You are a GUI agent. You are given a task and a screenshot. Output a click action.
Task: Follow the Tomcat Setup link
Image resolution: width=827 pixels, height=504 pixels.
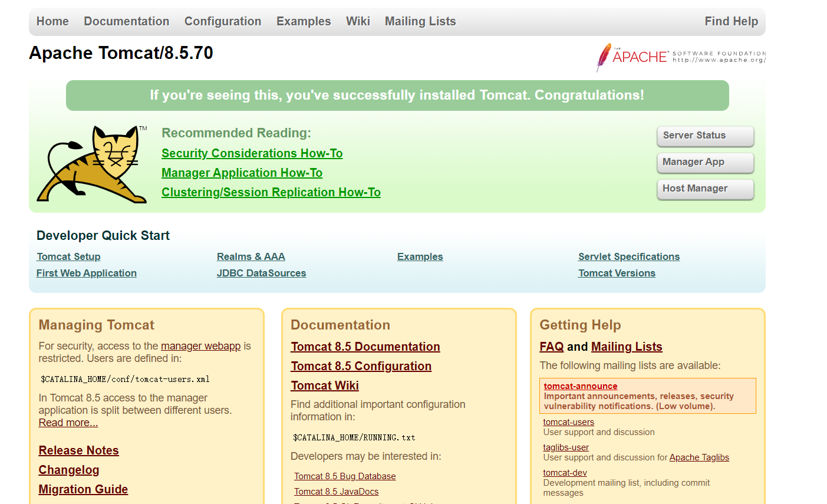tap(68, 256)
